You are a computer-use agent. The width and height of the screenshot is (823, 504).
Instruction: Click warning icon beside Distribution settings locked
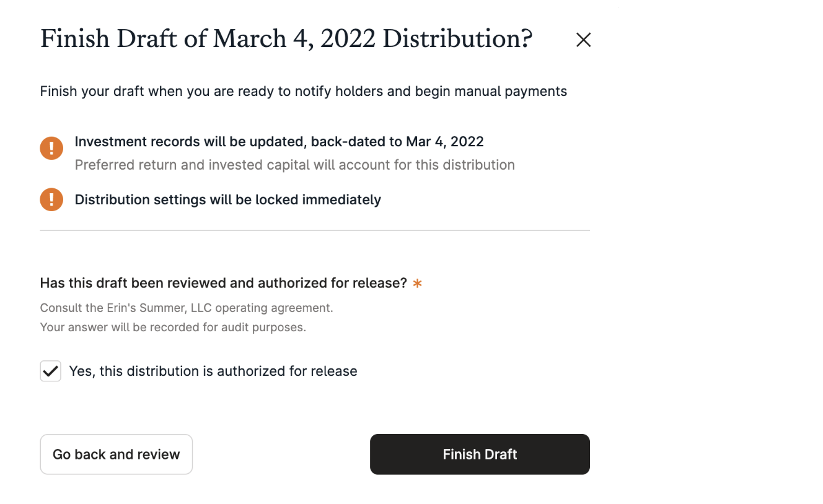(51, 199)
